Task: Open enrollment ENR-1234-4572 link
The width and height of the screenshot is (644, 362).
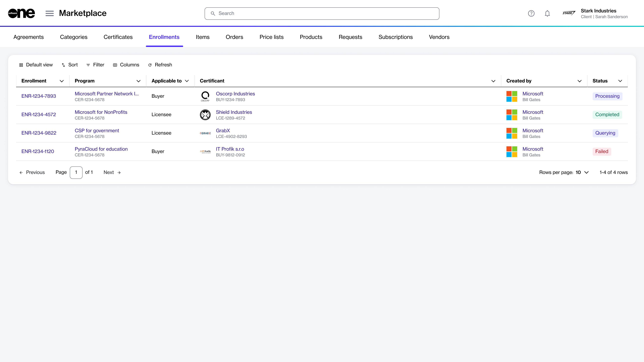Action: coord(39,114)
